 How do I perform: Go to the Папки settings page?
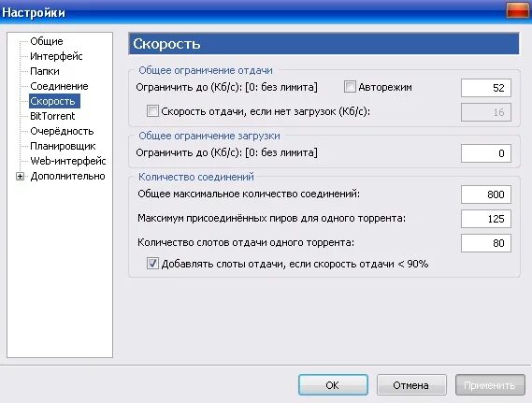[x=45, y=71]
